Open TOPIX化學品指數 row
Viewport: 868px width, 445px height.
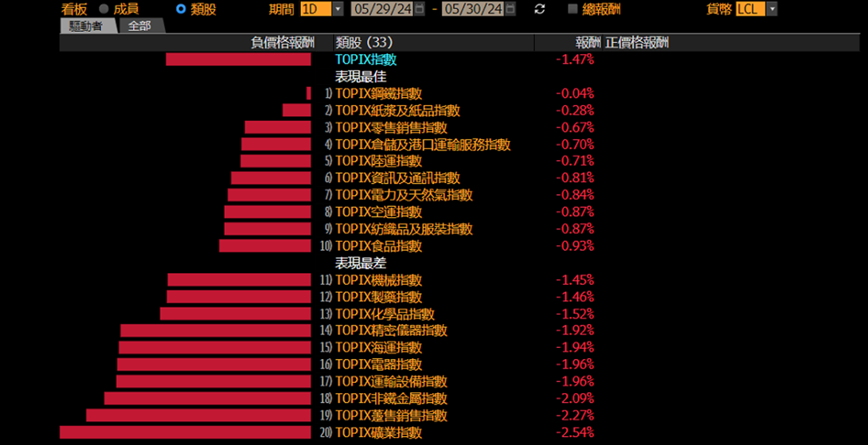tap(385, 314)
